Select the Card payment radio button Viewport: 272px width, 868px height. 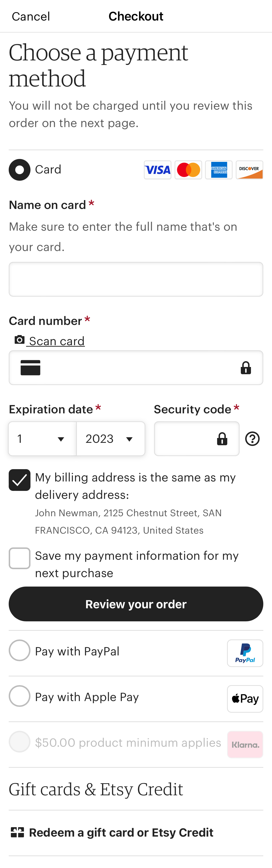[19, 170]
